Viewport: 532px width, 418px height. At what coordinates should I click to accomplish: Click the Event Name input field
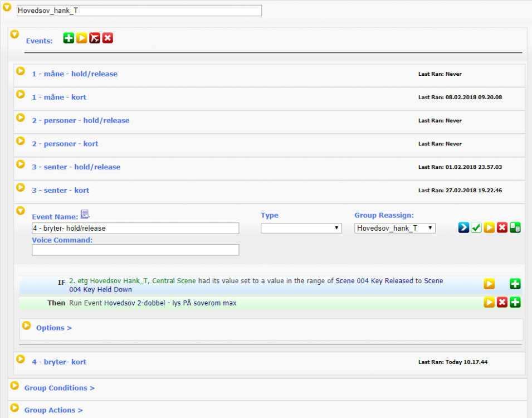point(135,228)
